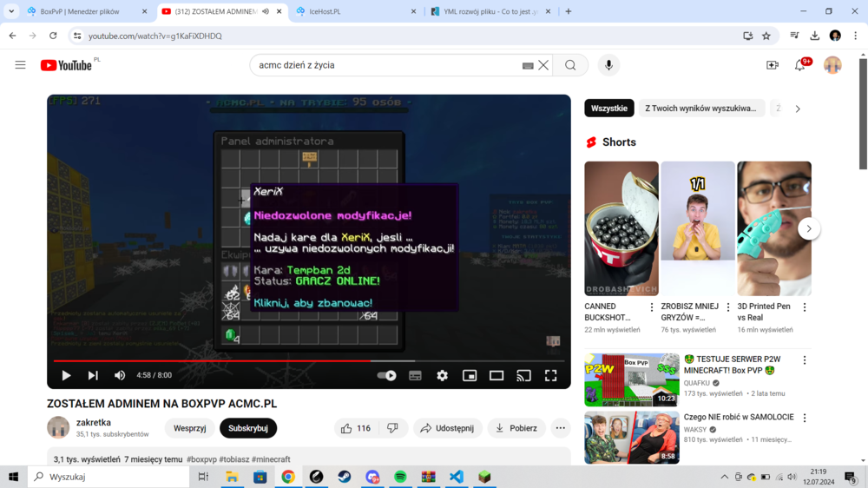Image resolution: width=868 pixels, height=488 pixels.
Task: Open Chrome downloads icon
Action: (x=815, y=36)
